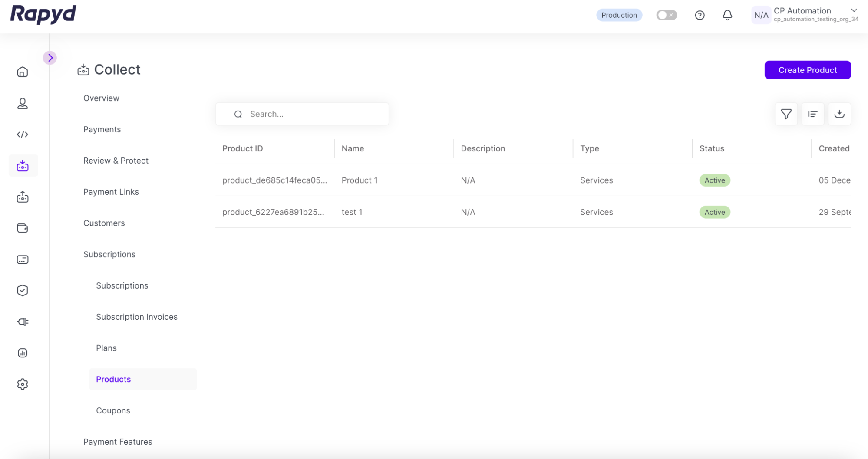Image resolution: width=868 pixels, height=459 pixels.
Task: Open the help question mark icon
Action: [700, 15]
